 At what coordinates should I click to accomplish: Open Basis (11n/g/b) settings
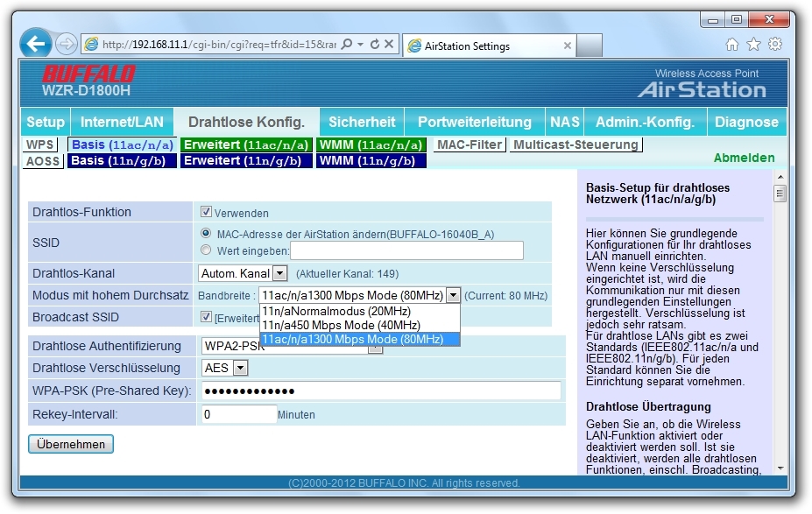click(123, 160)
